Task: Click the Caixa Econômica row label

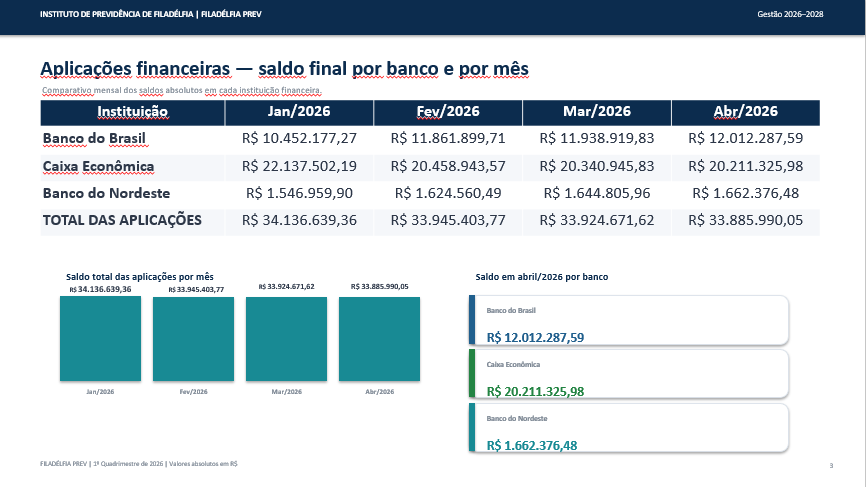Action: [98, 167]
